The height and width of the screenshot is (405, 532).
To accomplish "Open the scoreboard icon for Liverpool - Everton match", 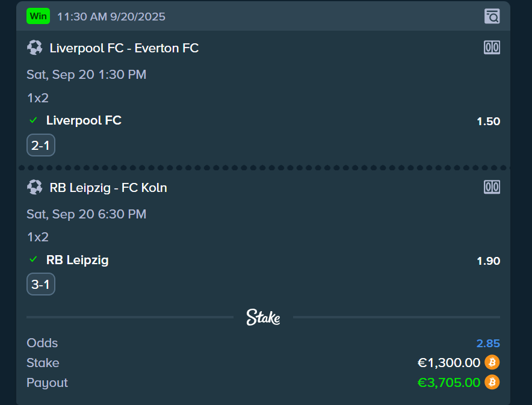I will (x=492, y=48).
